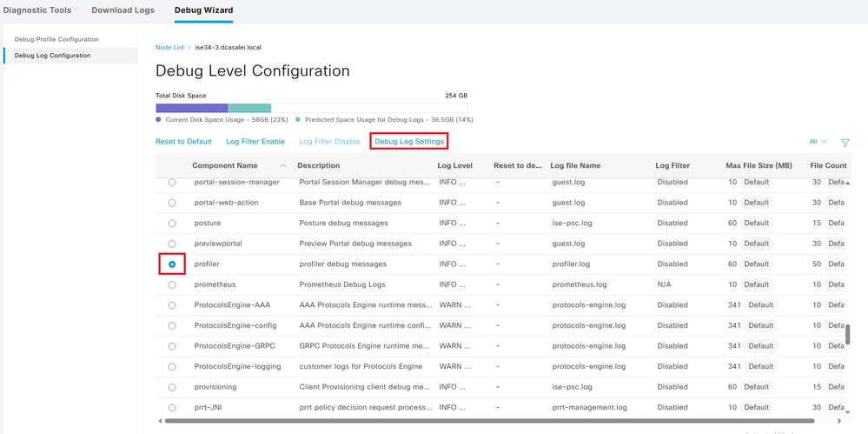This screenshot has width=868, height=434.
Task: Switch to the Diagnostic Tools tab
Action: pos(37,10)
